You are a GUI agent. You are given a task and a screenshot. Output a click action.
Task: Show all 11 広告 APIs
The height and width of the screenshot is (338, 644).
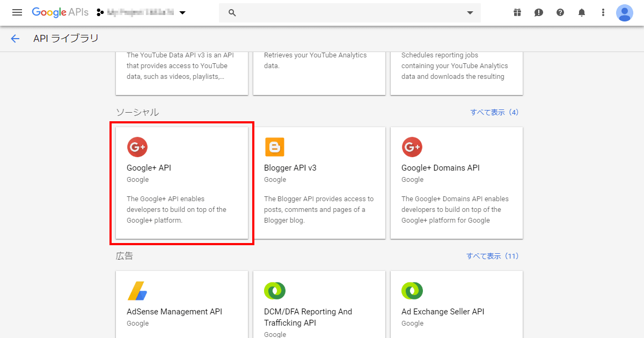tap(493, 256)
